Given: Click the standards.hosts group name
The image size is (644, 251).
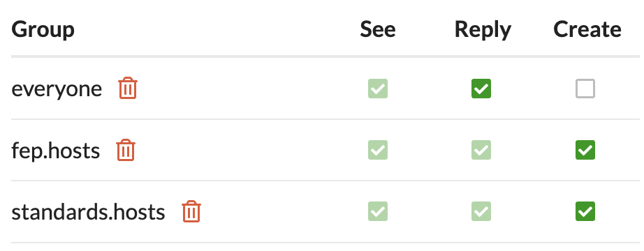Looking at the screenshot, I should [x=88, y=212].
